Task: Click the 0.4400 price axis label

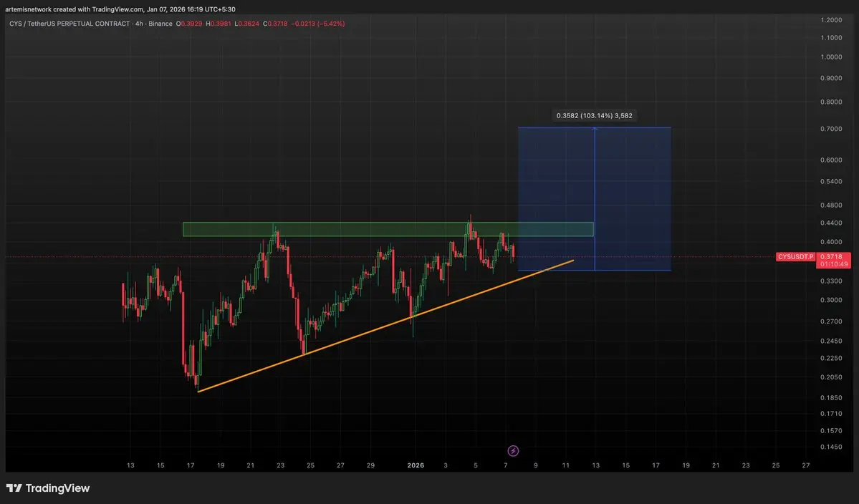Action: 831,223
